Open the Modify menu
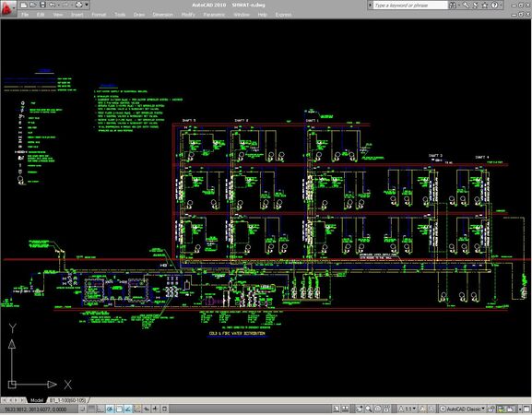This screenshot has width=532, height=415. 188,15
